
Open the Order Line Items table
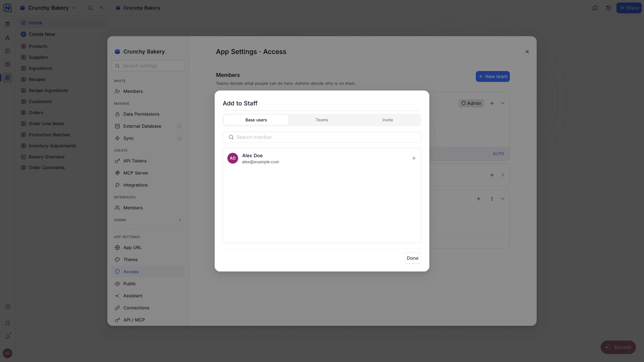pos(62,124)
